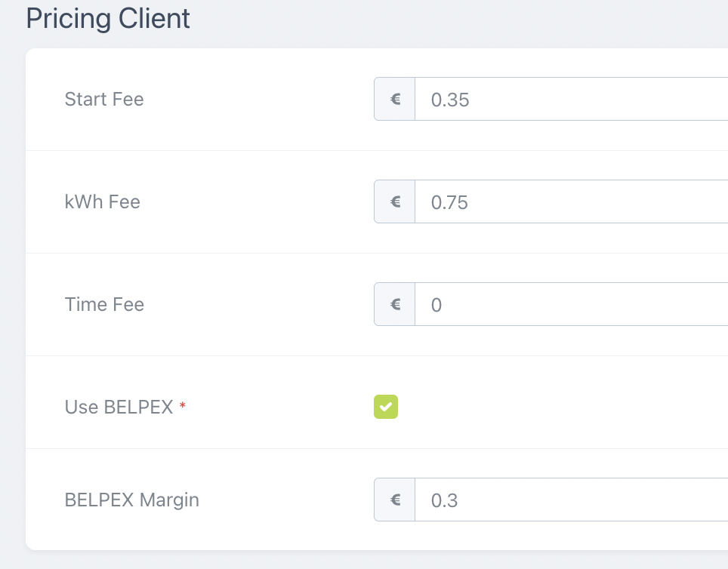Click the Pricing Client heading
The height and width of the screenshot is (569, 728).
click(x=108, y=19)
